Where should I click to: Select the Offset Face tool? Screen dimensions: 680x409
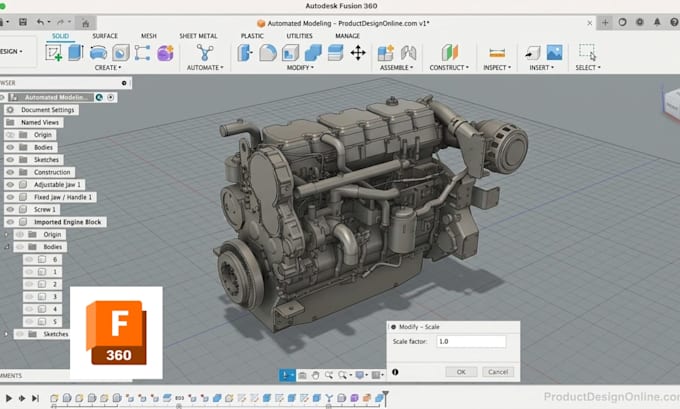(336, 53)
